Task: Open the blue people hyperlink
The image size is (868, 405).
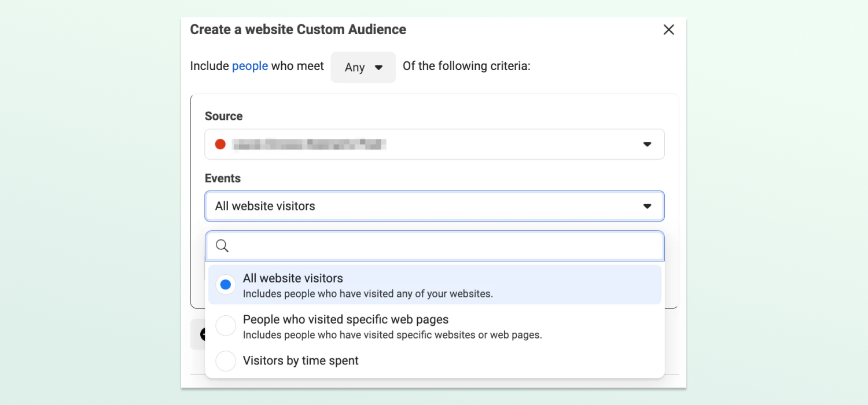Action: coord(250,66)
